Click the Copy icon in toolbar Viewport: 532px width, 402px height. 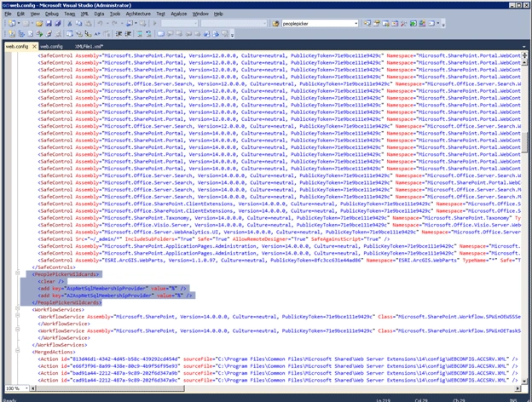point(78,23)
